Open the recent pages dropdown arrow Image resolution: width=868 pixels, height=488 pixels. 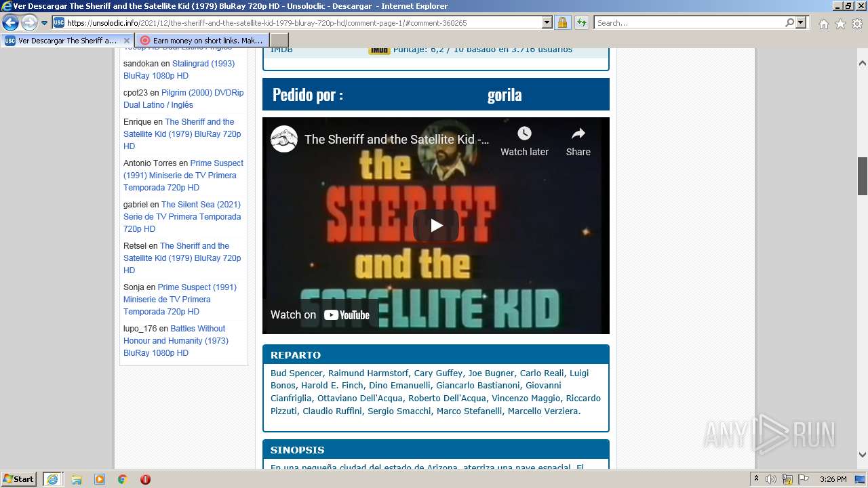click(x=45, y=23)
